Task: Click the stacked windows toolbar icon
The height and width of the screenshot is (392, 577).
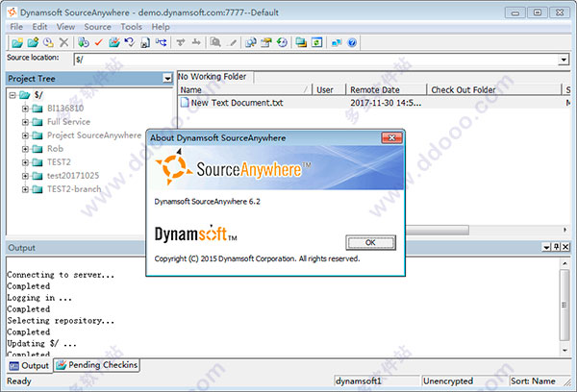Action: [301, 42]
